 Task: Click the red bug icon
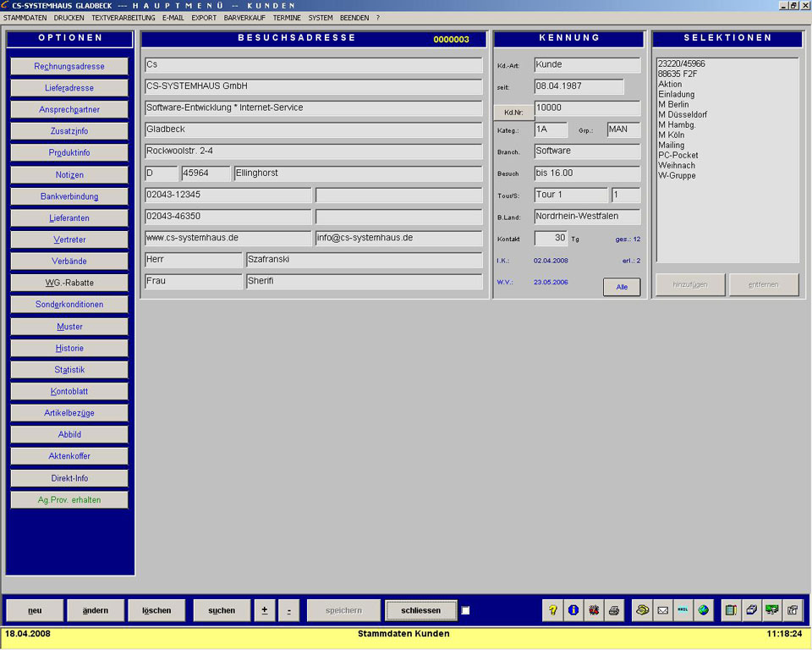(x=594, y=610)
